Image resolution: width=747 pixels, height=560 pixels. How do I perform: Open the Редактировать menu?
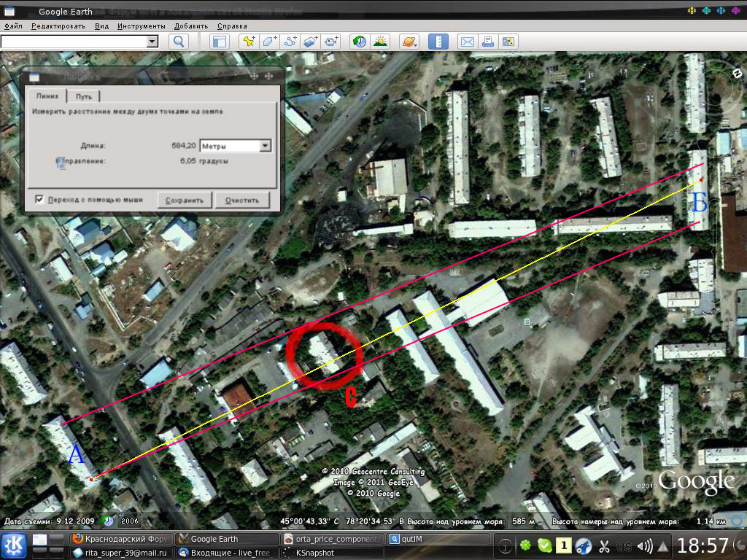pos(58,26)
